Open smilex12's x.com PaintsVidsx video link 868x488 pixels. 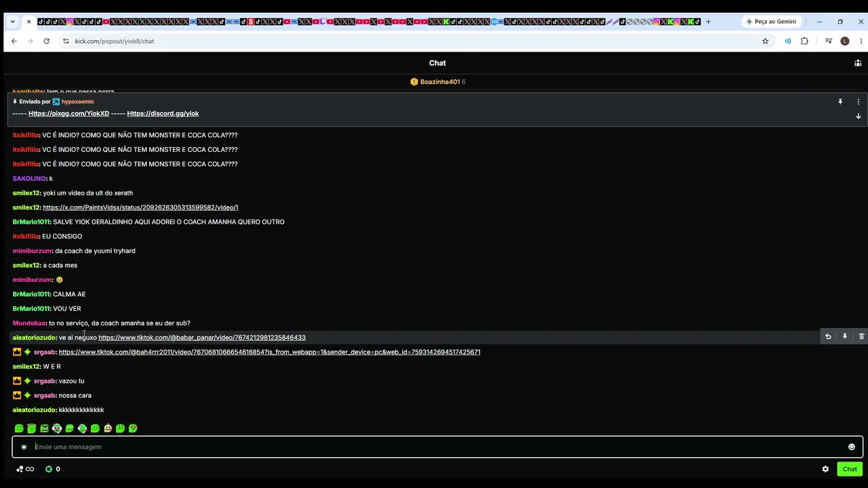(140, 207)
